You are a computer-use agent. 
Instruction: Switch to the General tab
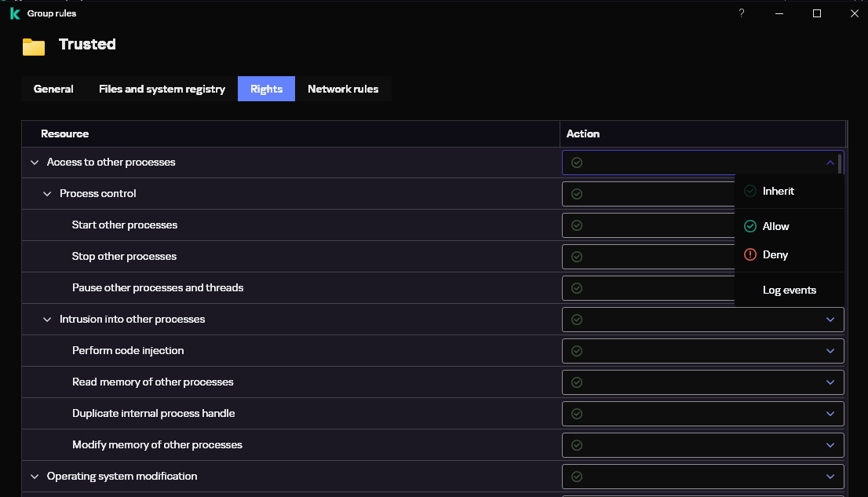[53, 89]
